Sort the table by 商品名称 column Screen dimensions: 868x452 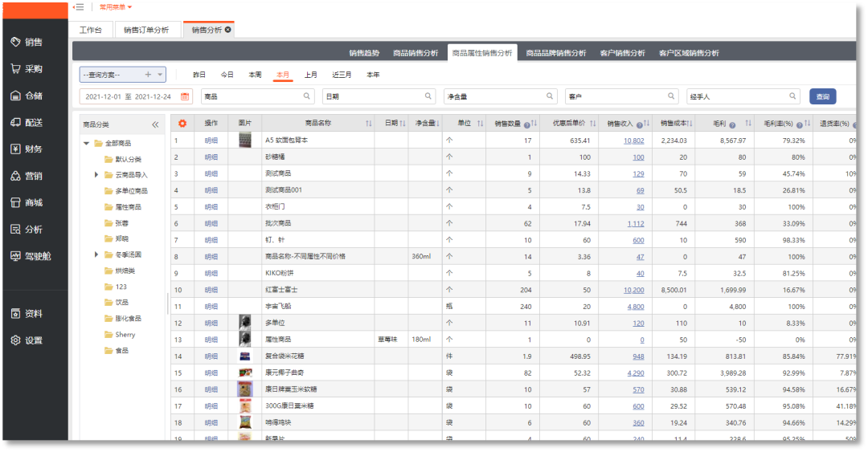coord(369,124)
